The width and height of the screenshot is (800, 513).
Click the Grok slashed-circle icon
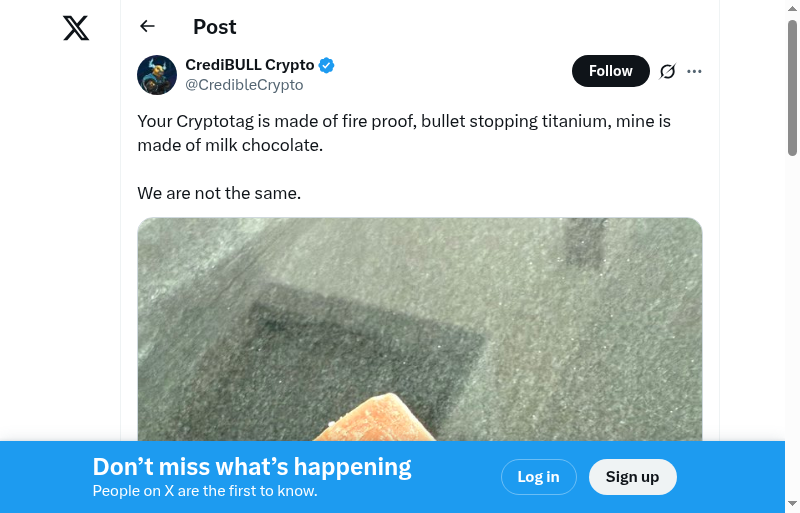click(x=668, y=71)
